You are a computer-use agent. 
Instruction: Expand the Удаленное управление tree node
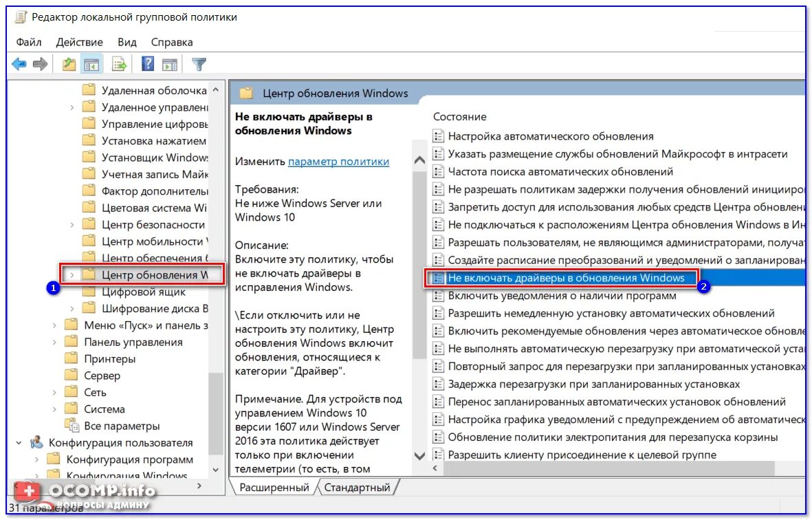click(x=72, y=107)
